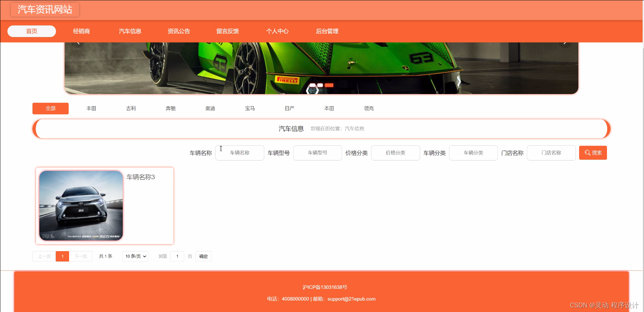Open the 首页 home tab

(32, 31)
